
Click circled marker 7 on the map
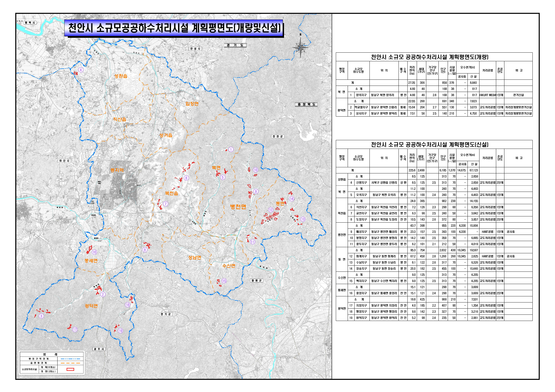coord(166,204)
